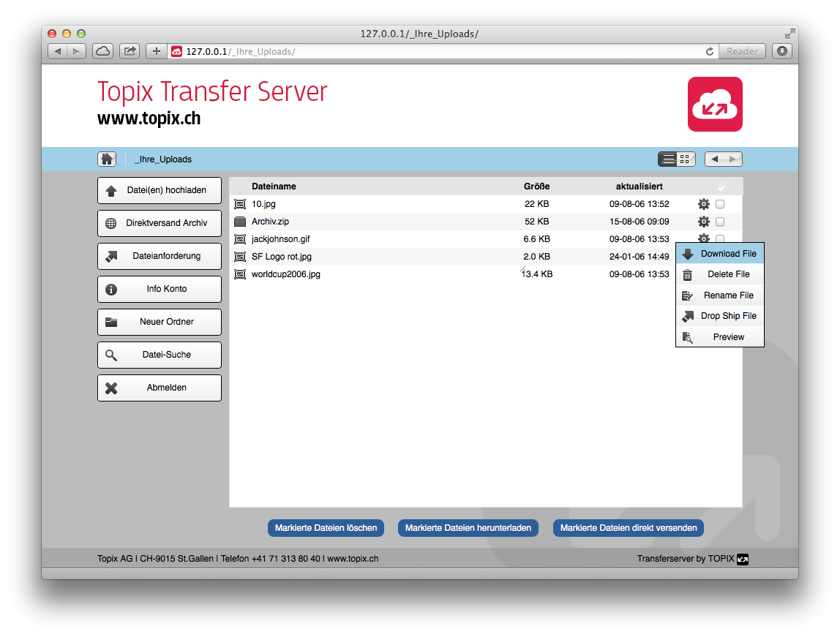Select the Direktversand Archiv globe icon
Image resolution: width=840 pixels, height=637 pixels.
coord(111,223)
